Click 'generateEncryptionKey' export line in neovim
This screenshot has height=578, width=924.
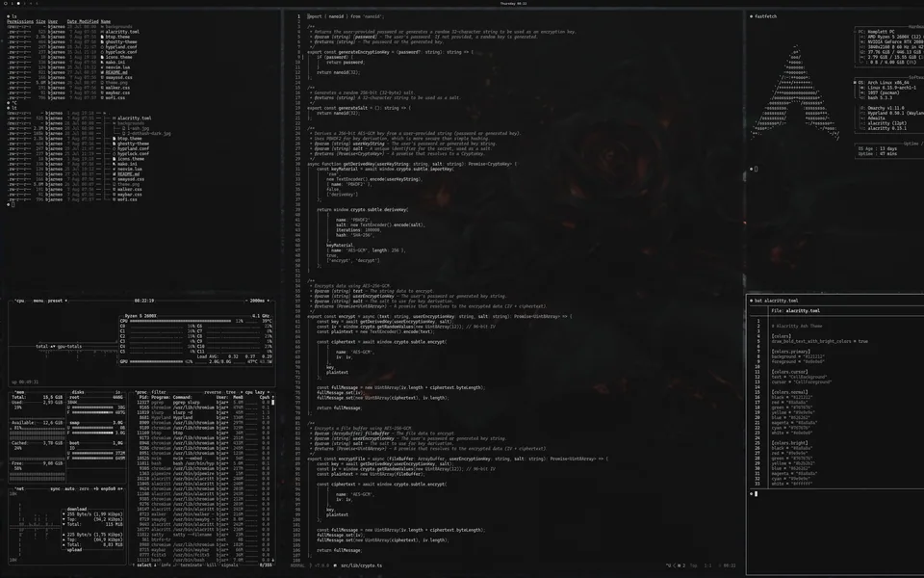tap(390, 52)
